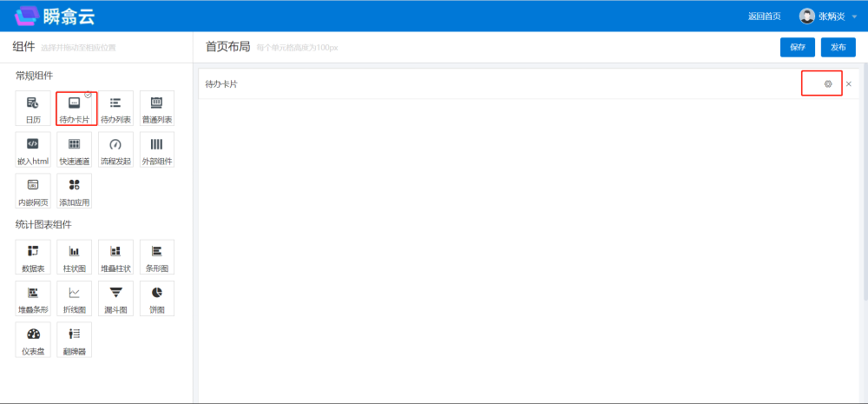Add the 饼图 pie chart component
This screenshot has width=868, height=404.
[157, 298]
